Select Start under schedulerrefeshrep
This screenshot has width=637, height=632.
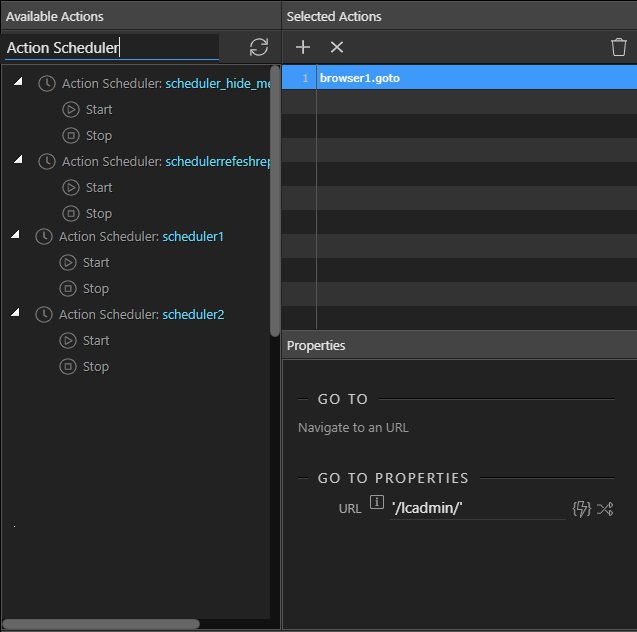99,188
